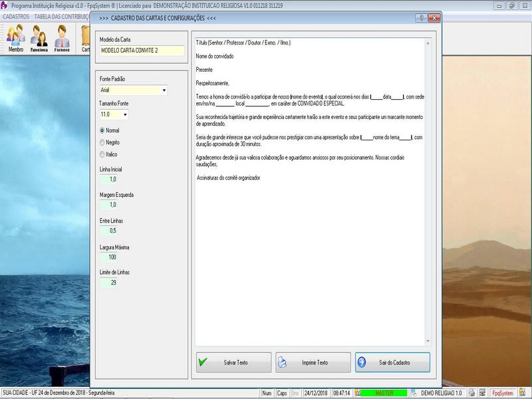This screenshot has height=399, width=532.
Task: Click inside the letter text at "Nome do convidado"
Action: pyautogui.click(x=214, y=57)
